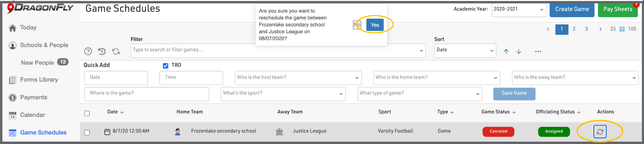The height and width of the screenshot is (144, 644).
Task: Open the three-dots more options menu
Action: [538, 51]
